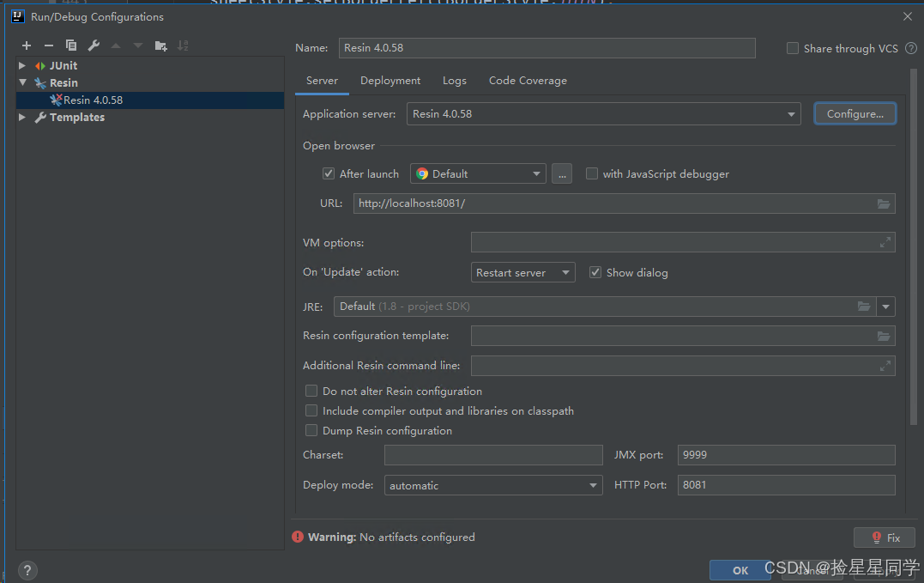Switch to the Code Coverage tab

[x=528, y=81]
